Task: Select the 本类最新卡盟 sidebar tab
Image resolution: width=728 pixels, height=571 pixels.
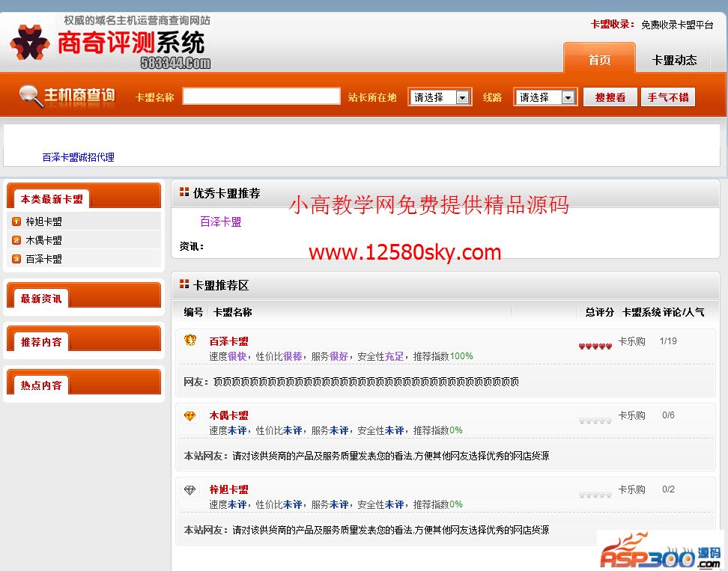Action: (52, 200)
